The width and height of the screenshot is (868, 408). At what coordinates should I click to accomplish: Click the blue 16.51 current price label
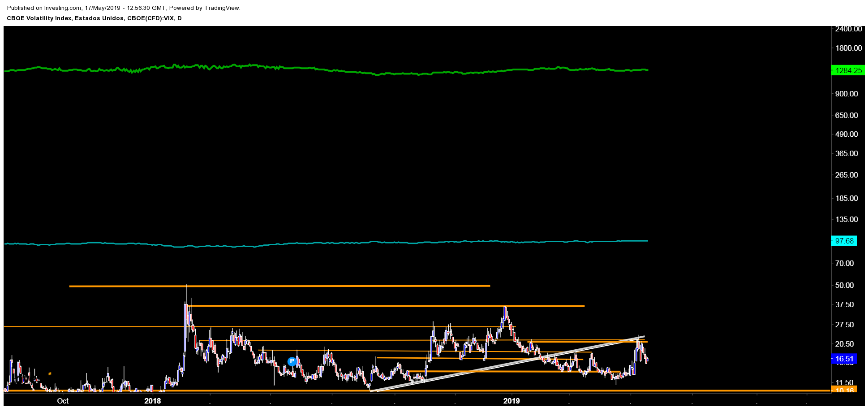click(844, 359)
